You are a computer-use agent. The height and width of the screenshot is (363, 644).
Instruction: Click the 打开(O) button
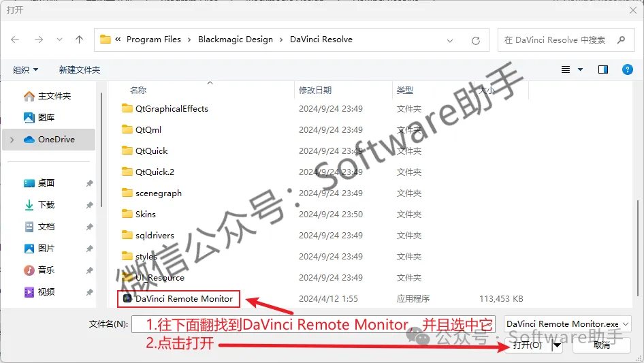[528, 345]
